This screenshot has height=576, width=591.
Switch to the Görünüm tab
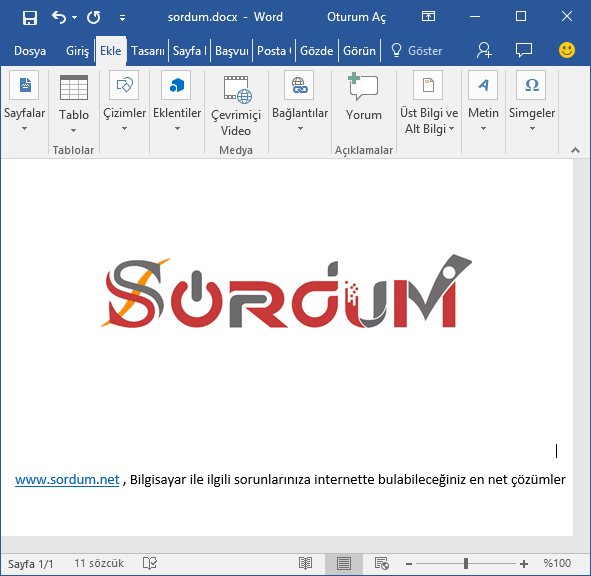tap(359, 51)
